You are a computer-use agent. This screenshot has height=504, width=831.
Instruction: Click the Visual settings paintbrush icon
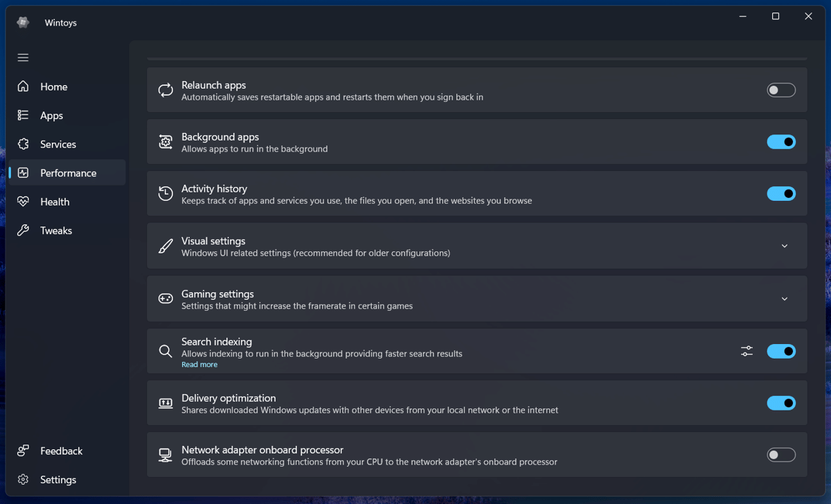click(x=166, y=245)
